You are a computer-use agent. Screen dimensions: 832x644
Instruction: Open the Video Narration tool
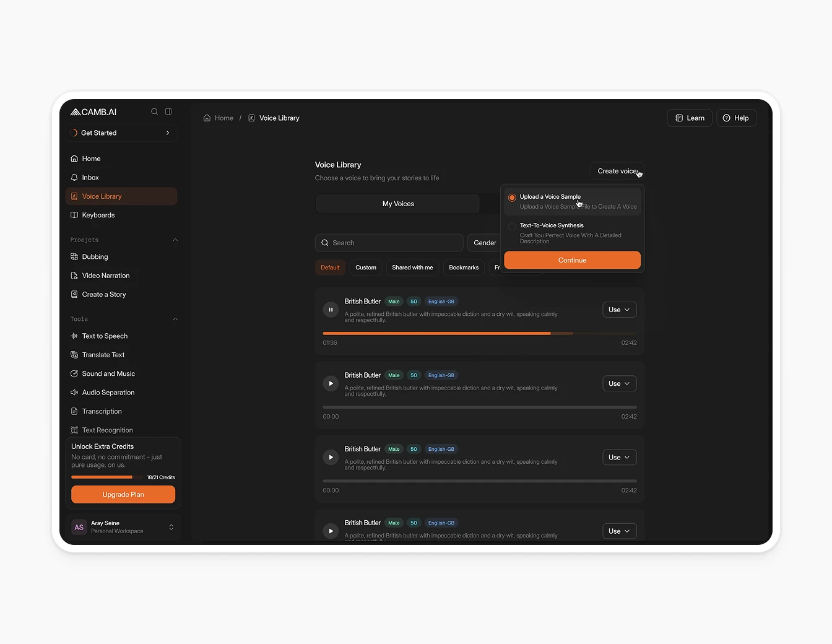pos(106,276)
